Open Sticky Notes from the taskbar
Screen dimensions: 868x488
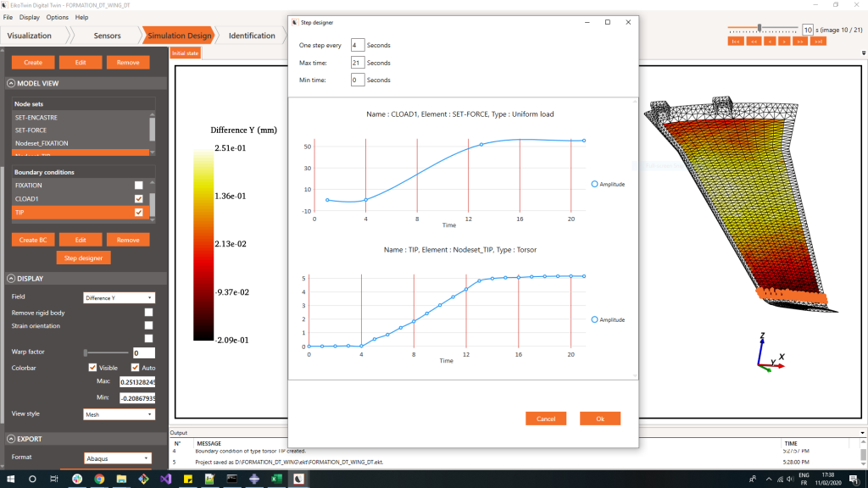(187, 480)
